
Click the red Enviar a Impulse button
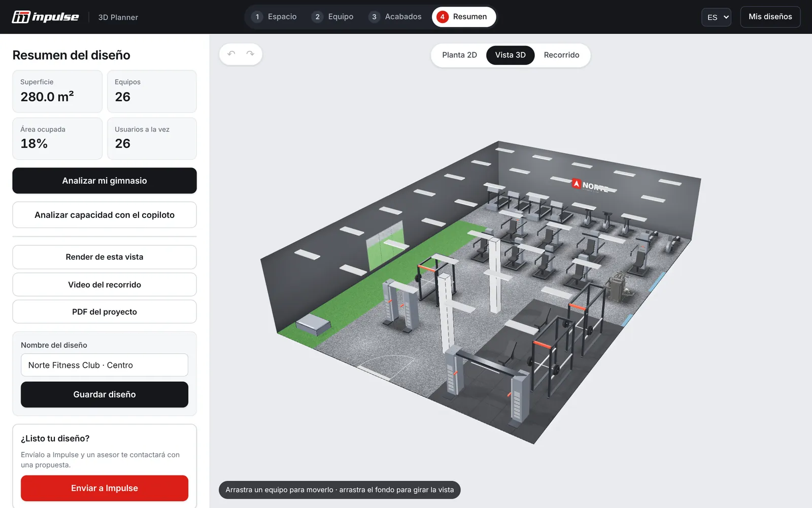[x=105, y=488]
